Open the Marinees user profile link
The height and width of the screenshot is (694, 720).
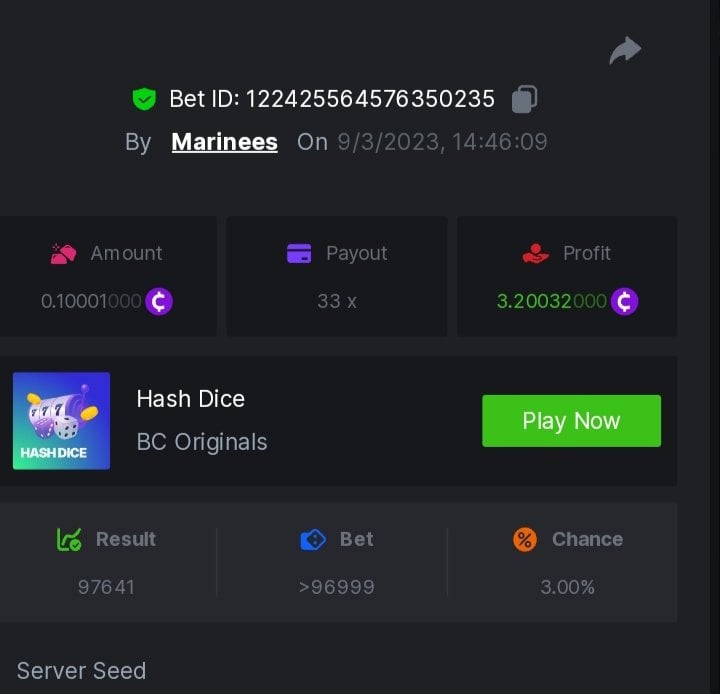pos(224,142)
